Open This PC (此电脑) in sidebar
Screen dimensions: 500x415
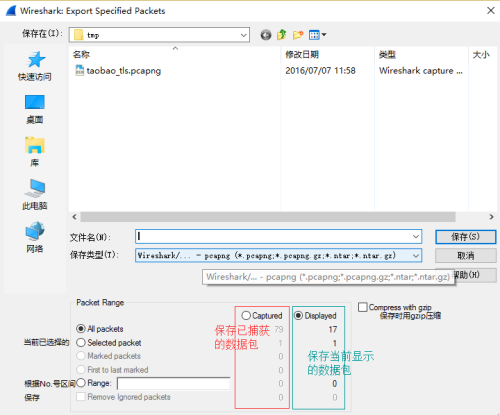tap(35, 195)
